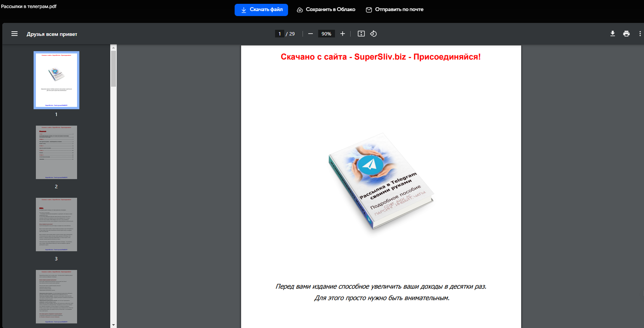Toggle the sidebar with the hamburger menu icon
This screenshot has width=644, height=328.
[x=14, y=34]
